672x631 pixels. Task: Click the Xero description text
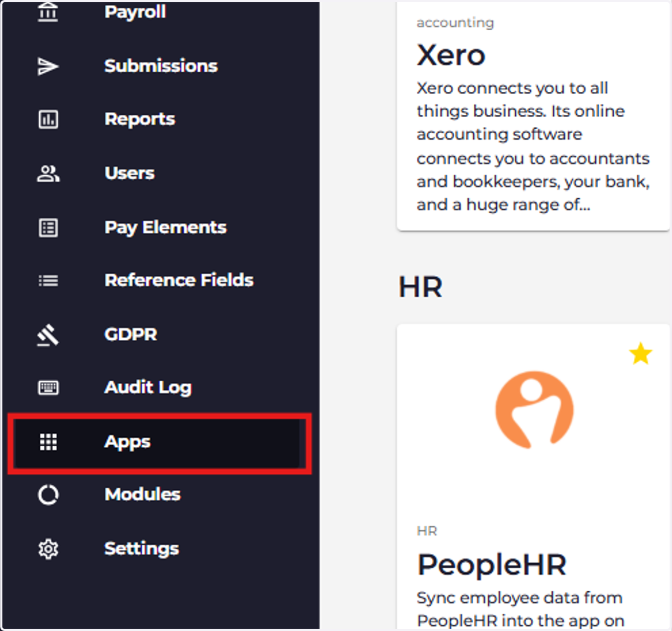(533, 146)
